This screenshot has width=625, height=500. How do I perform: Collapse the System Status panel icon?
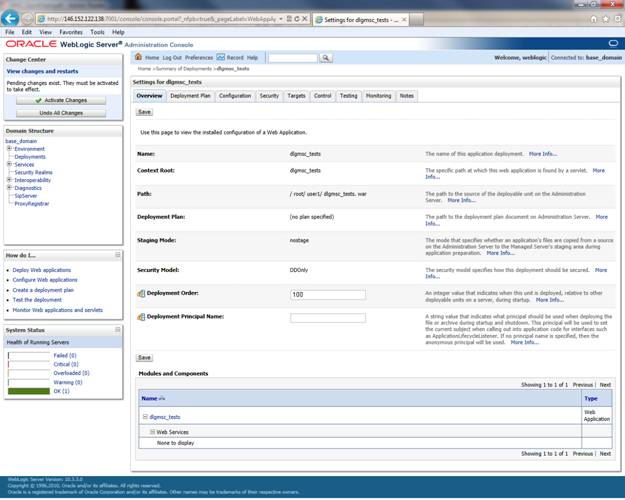[x=117, y=329]
